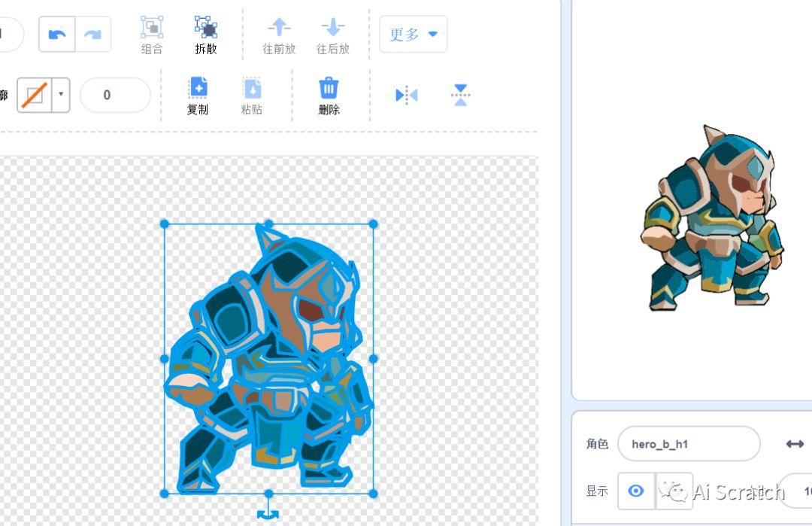812x526 pixels.
Task: Click the redo arrow button
Action: point(93,34)
